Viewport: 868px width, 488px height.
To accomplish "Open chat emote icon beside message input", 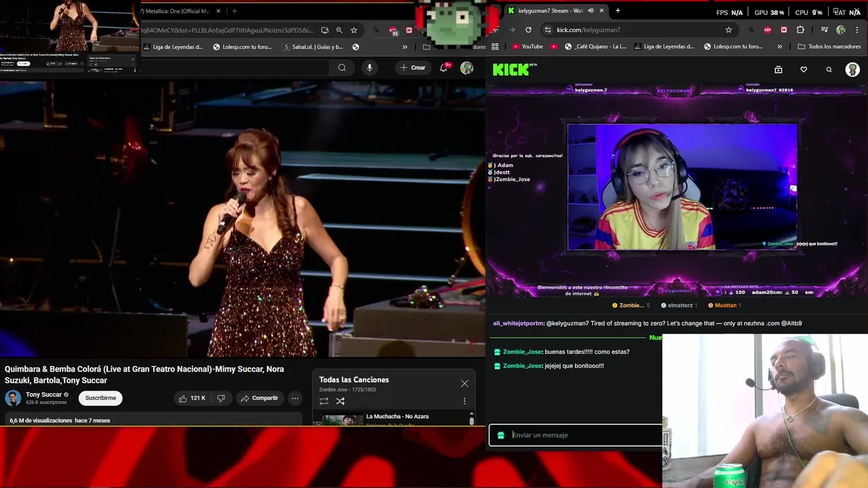I will click(x=500, y=435).
